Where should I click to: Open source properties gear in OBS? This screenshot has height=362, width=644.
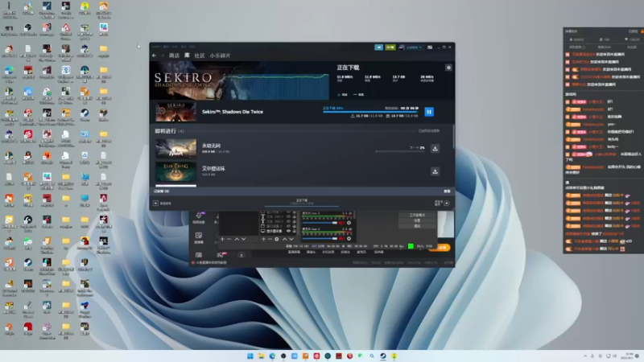coord(277,239)
